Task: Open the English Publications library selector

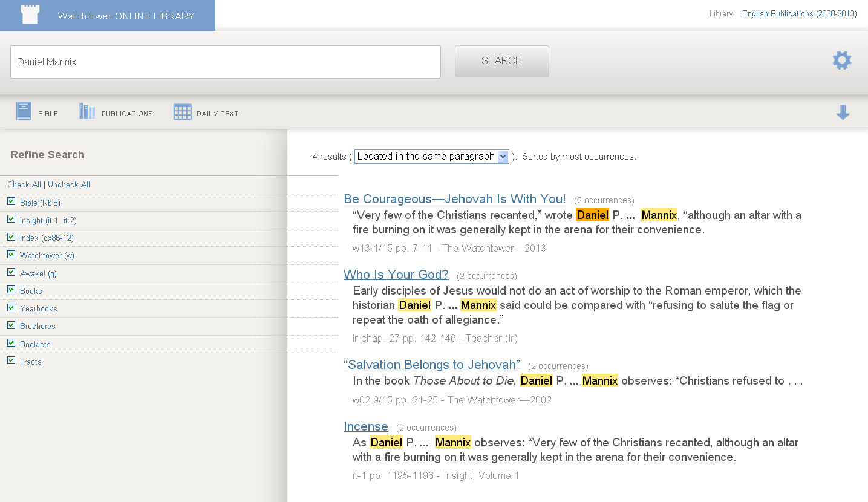Action: point(799,14)
